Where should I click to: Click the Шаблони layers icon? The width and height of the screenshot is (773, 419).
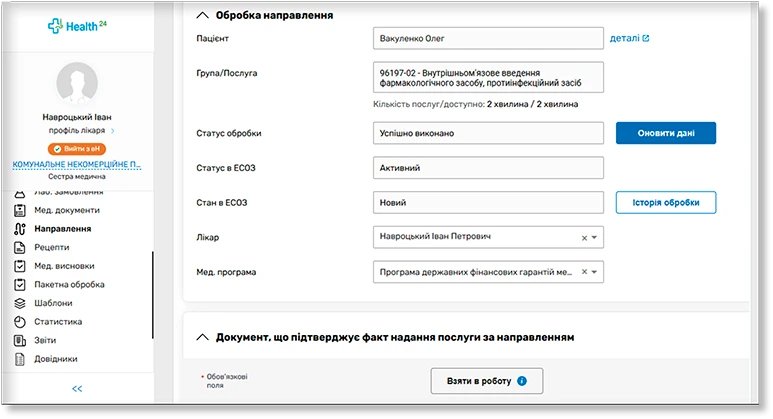[20, 303]
